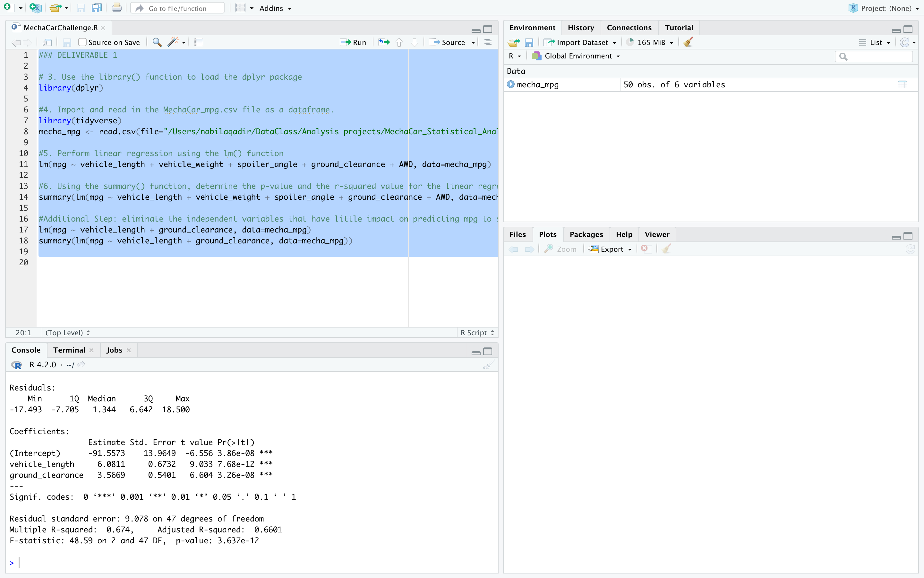Image resolution: width=924 pixels, height=578 pixels.
Task: Show document outline icon
Action: (488, 42)
